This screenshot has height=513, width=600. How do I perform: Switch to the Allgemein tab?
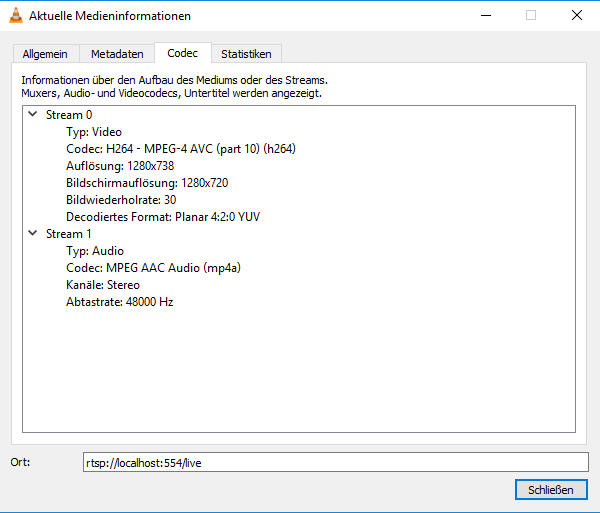tap(46, 54)
